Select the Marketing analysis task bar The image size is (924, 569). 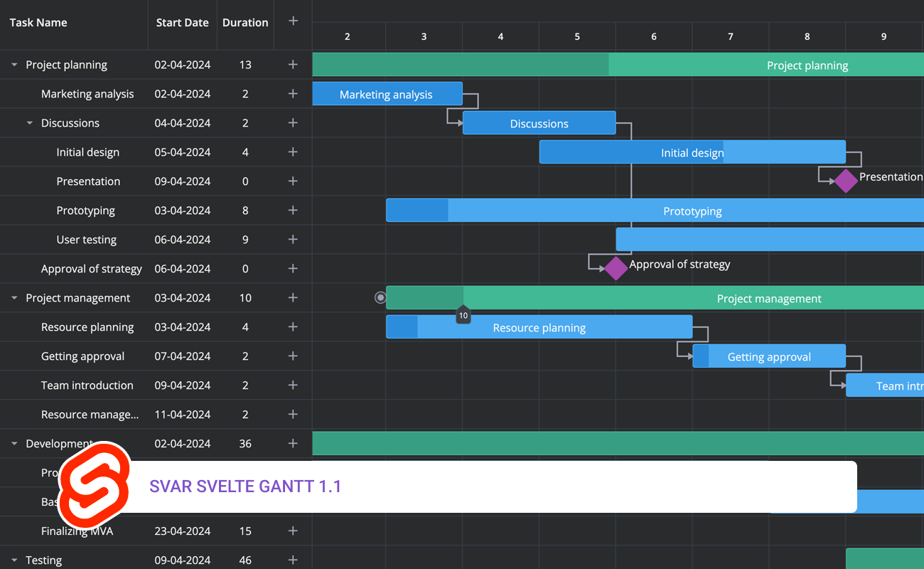(x=387, y=94)
